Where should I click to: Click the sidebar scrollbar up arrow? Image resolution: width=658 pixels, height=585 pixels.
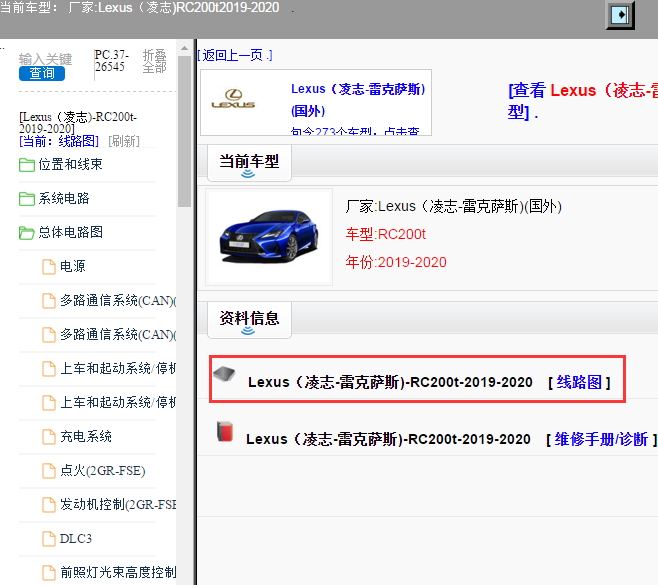point(184,49)
